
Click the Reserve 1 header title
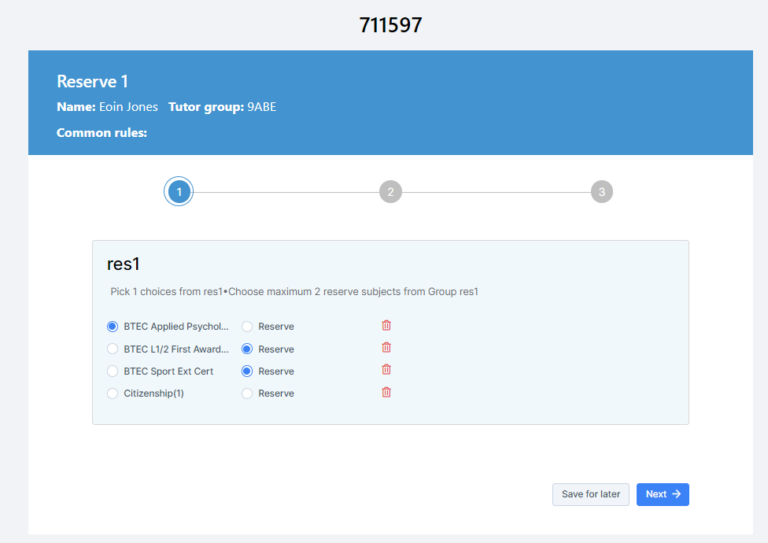pyautogui.click(x=92, y=82)
